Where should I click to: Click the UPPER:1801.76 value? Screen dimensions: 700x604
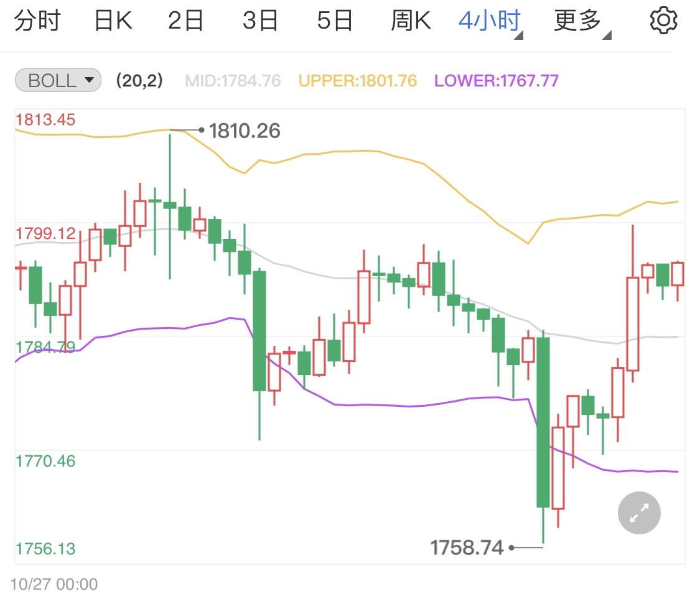point(358,81)
